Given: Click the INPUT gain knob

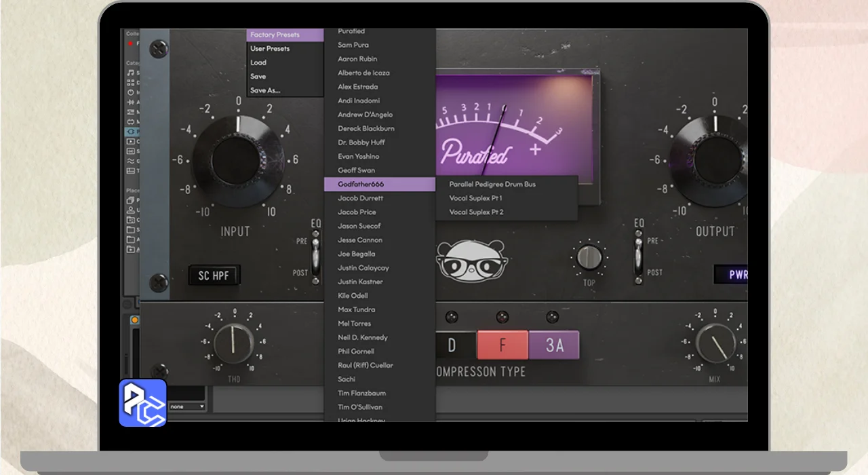Looking at the screenshot, I should coord(237,161).
